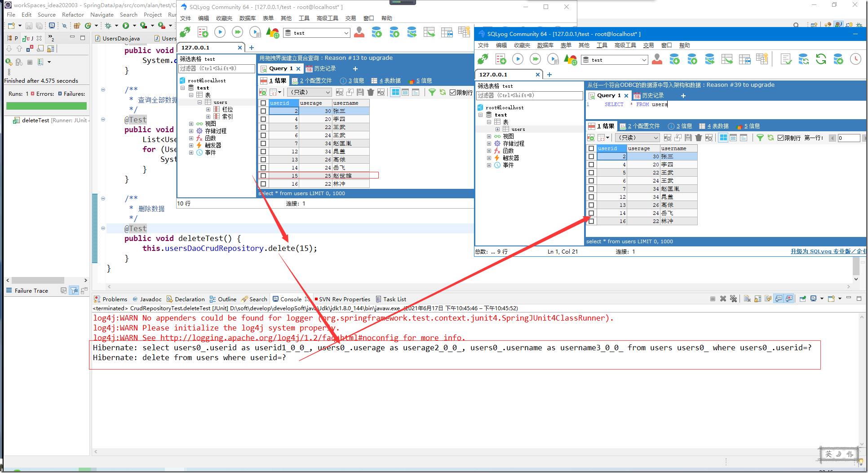Open user manager icon in left SQLyog window
Screen dimensions: 868x473
(x=359, y=32)
